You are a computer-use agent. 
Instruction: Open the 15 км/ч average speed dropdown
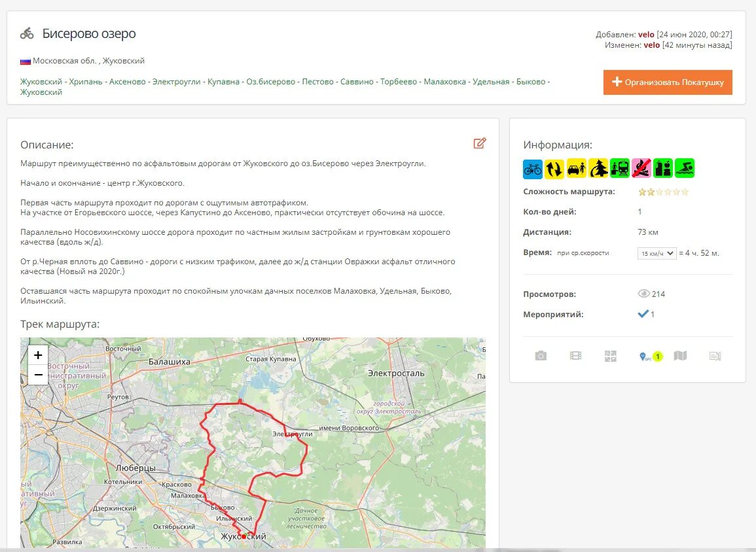[x=657, y=253]
